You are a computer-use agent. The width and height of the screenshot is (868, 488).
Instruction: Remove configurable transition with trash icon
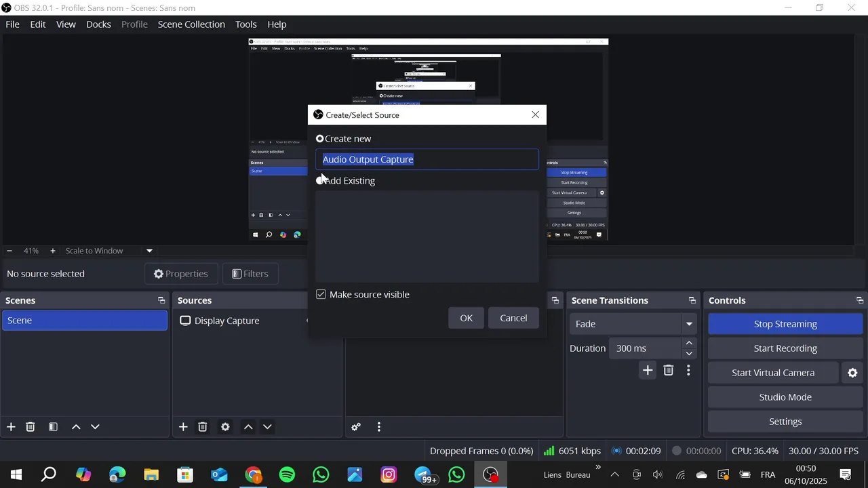(669, 370)
